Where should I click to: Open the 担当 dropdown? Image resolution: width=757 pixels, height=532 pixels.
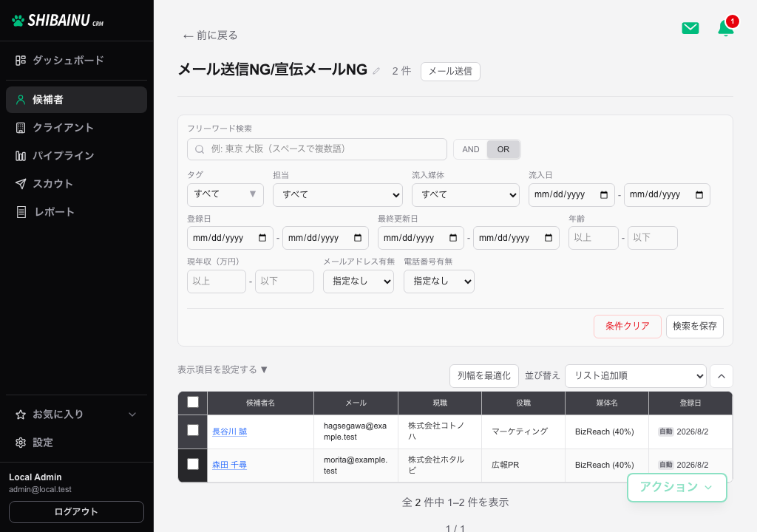[337, 195]
